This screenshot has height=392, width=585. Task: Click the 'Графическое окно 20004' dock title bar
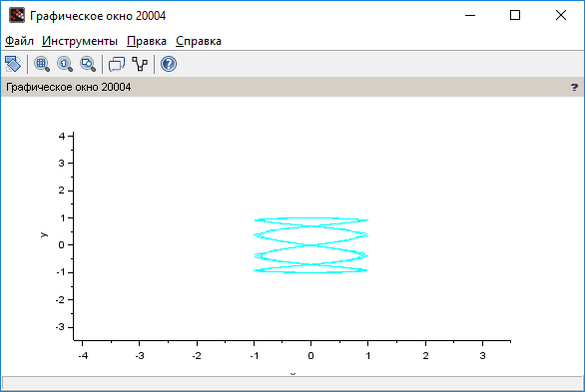coord(292,87)
